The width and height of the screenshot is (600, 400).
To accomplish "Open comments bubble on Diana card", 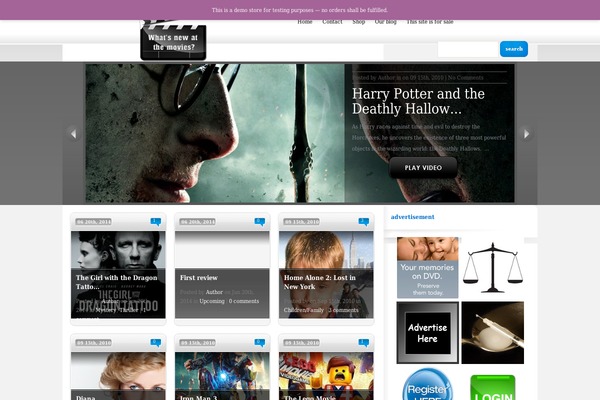I will click(x=156, y=343).
